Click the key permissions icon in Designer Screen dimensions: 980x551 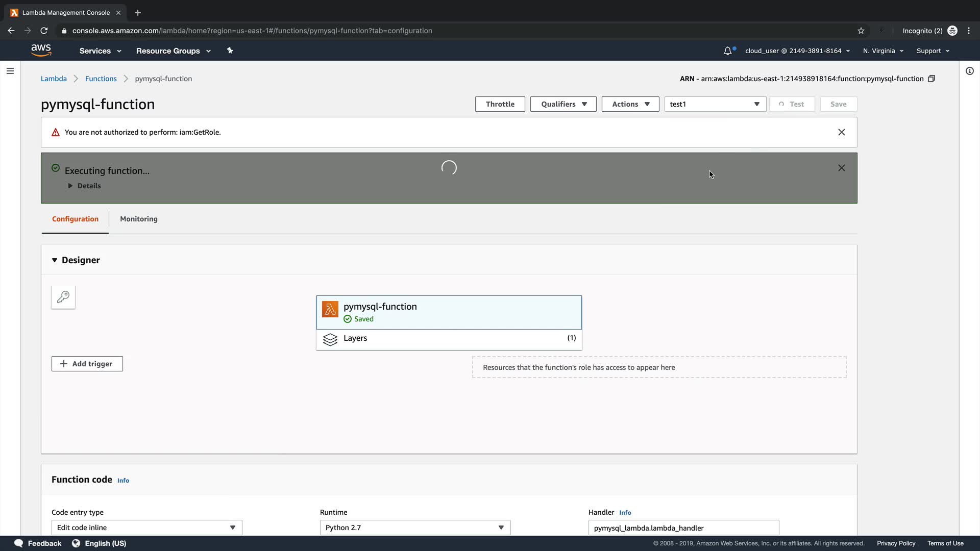63,297
